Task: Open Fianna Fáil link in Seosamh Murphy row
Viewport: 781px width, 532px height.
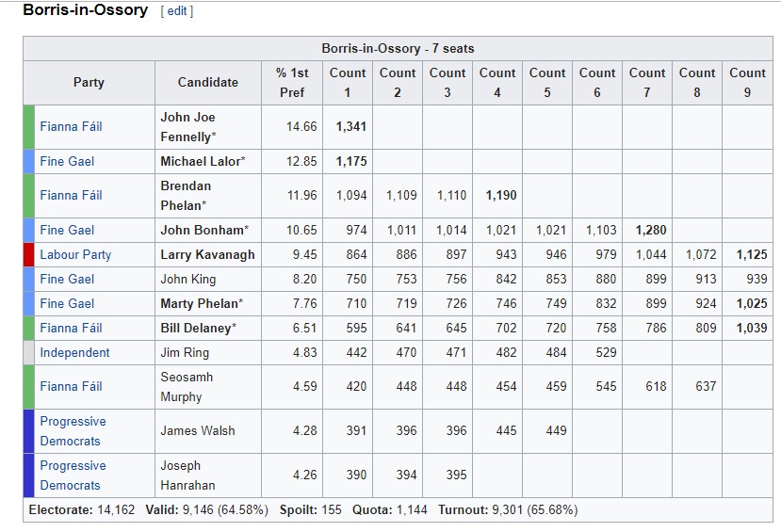Action: click(x=71, y=387)
